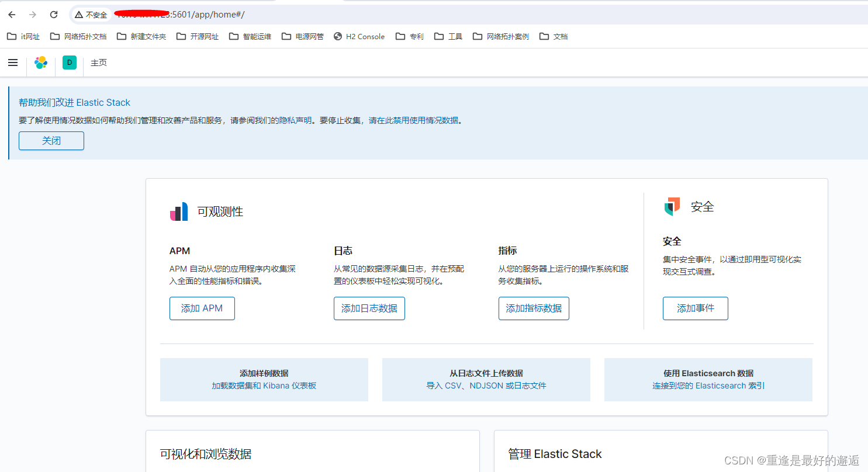This screenshot has height=472, width=868.
Task: Click the 使用 Elasticsearch 数据 card title
Action: point(708,373)
